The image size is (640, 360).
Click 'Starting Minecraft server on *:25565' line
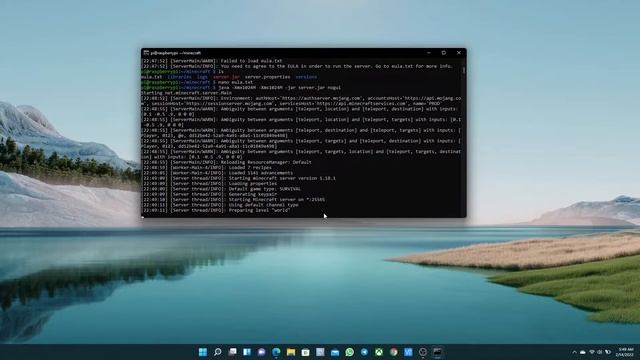(x=233, y=199)
